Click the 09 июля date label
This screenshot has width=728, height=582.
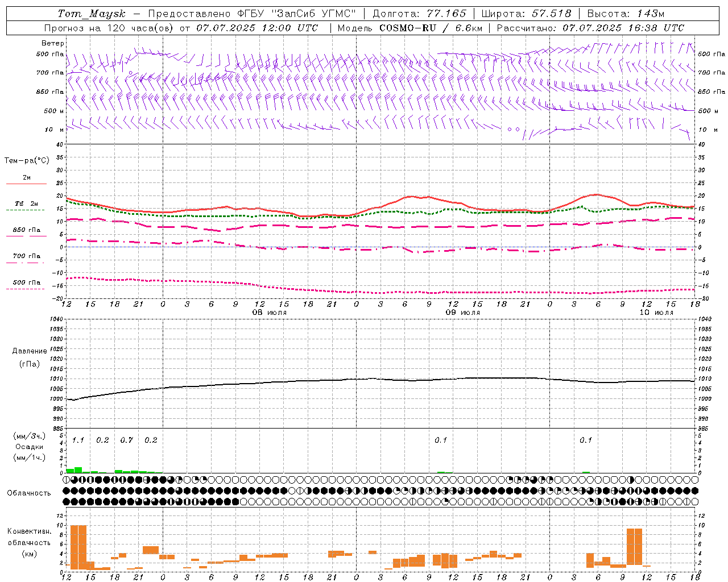coord(463,313)
